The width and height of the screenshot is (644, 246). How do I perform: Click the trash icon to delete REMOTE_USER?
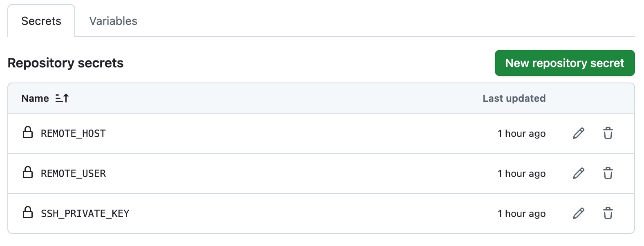608,173
